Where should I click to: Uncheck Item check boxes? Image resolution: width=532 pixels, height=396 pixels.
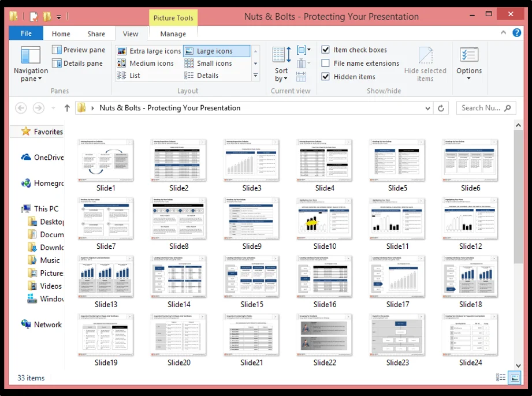point(325,50)
